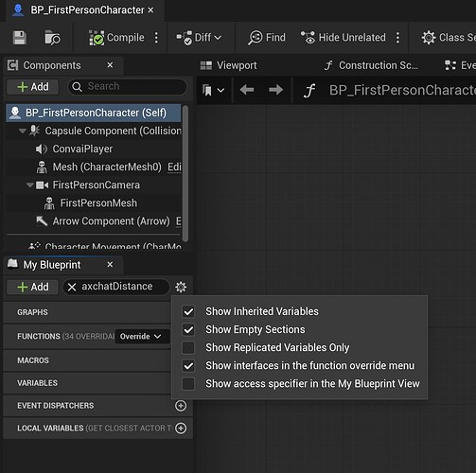Select Arrow Component (Arrow) row

(x=94, y=221)
